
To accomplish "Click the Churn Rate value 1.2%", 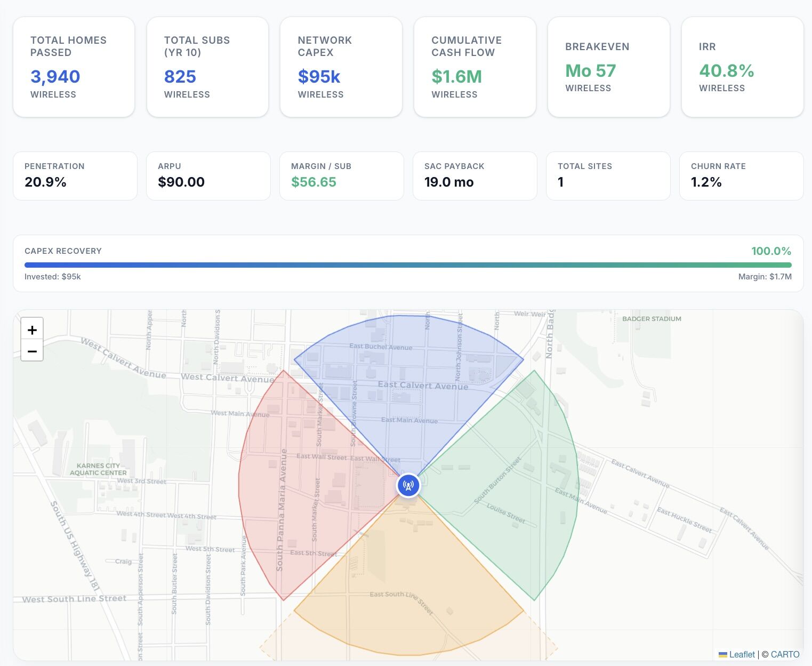I will click(706, 182).
